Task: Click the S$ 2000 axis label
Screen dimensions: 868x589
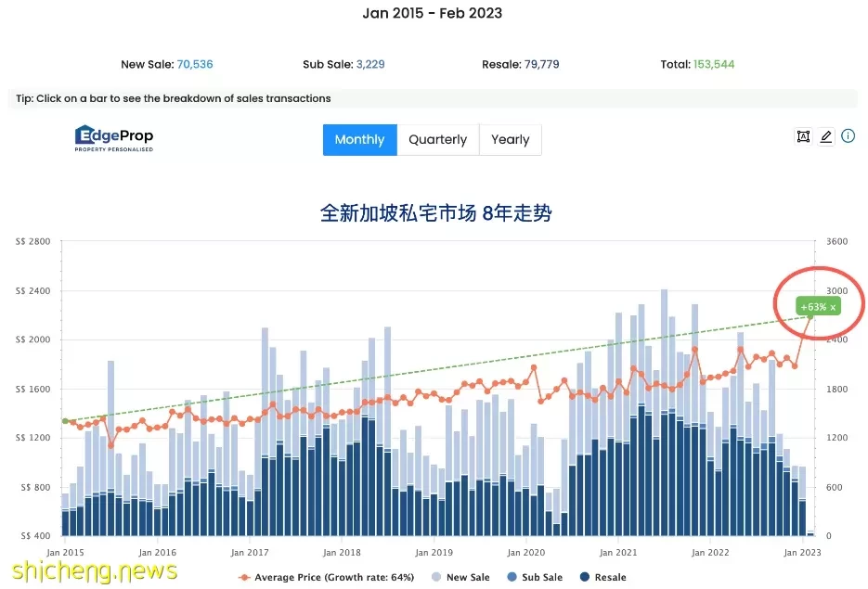Action: 32,339
